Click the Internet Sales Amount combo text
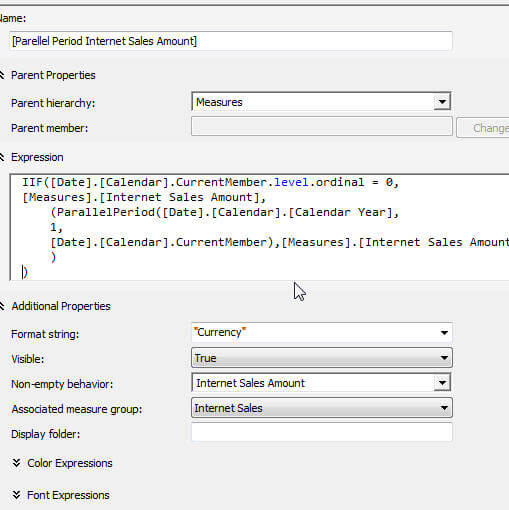This screenshot has width=509, height=510. coord(250,383)
